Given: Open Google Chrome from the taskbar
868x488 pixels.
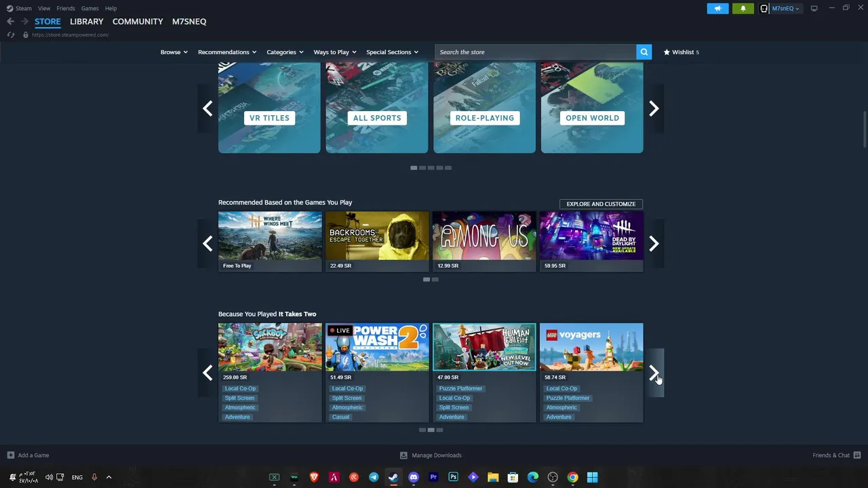Looking at the screenshot, I should (572, 477).
